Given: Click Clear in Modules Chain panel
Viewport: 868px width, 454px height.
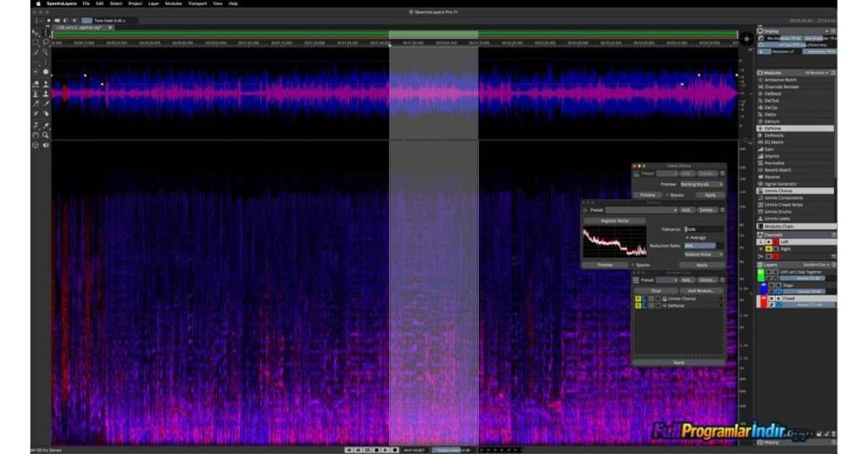Looking at the screenshot, I should click(x=656, y=291).
